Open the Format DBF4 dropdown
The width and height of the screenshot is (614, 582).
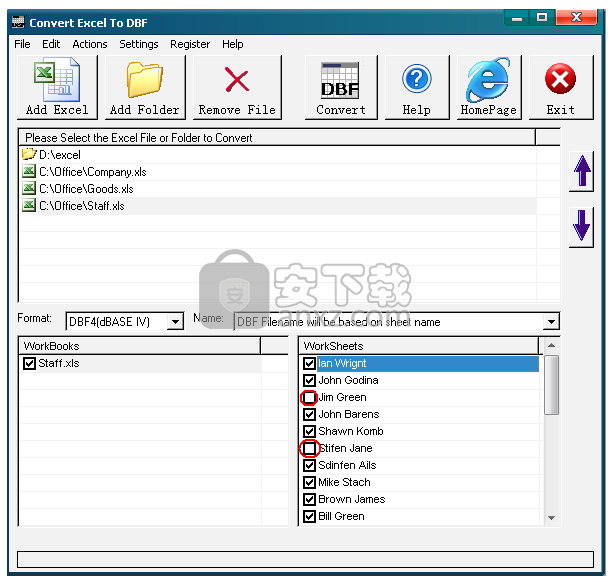point(175,322)
